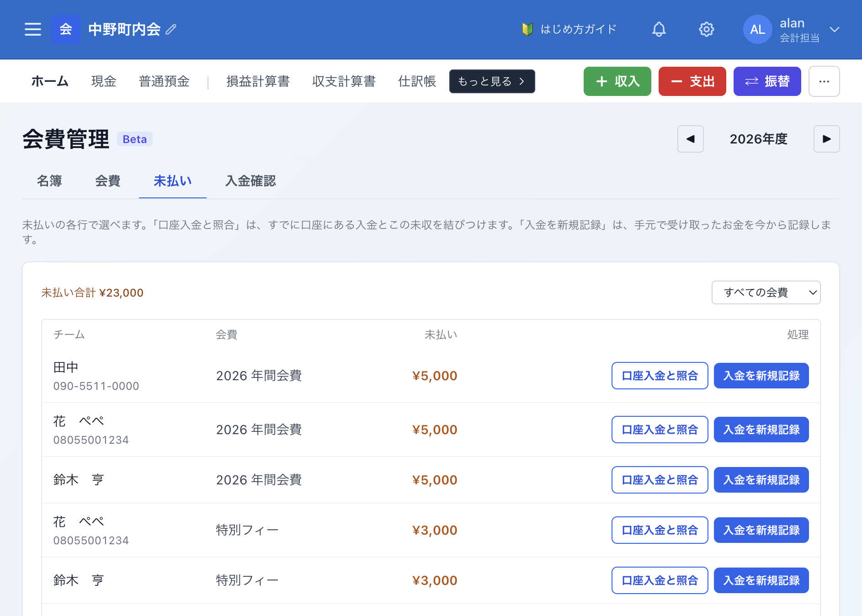The width and height of the screenshot is (862, 616).
Task: Click the チーム column header
Action: tap(69, 335)
